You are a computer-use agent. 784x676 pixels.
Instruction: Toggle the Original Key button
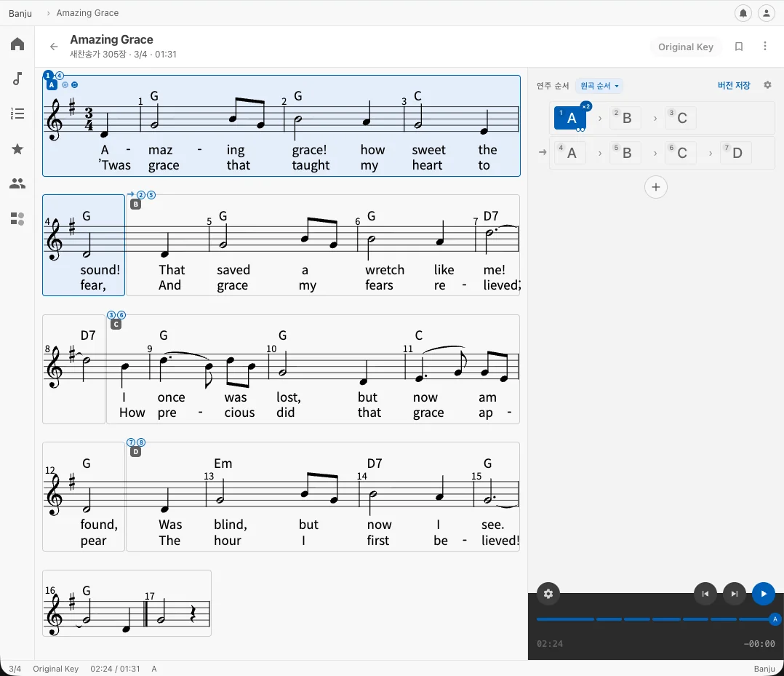click(686, 47)
